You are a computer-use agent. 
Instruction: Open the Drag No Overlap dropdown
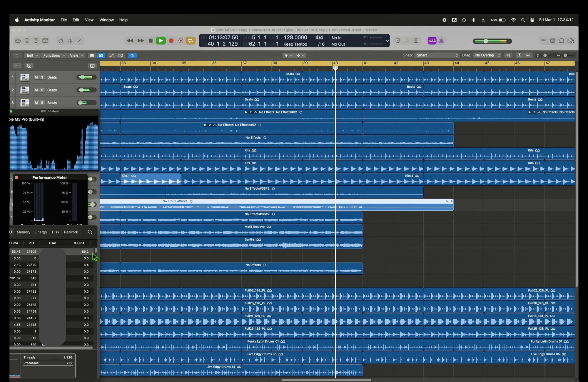click(x=487, y=55)
